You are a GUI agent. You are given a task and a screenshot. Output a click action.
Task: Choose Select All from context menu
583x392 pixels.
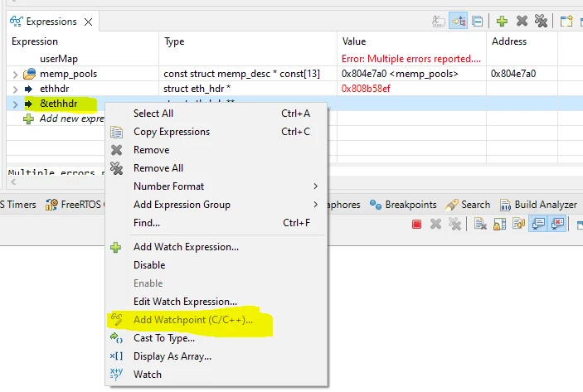click(216, 114)
